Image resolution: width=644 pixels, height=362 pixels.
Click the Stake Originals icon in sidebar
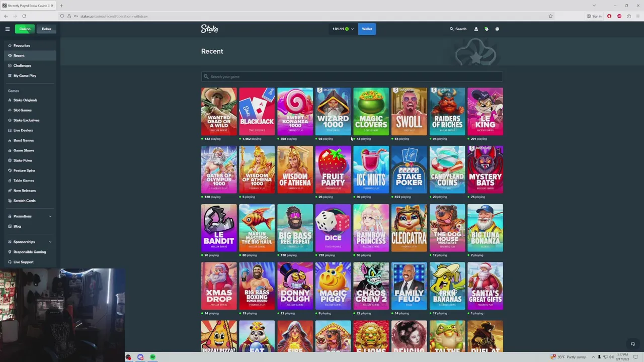tap(10, 100)
